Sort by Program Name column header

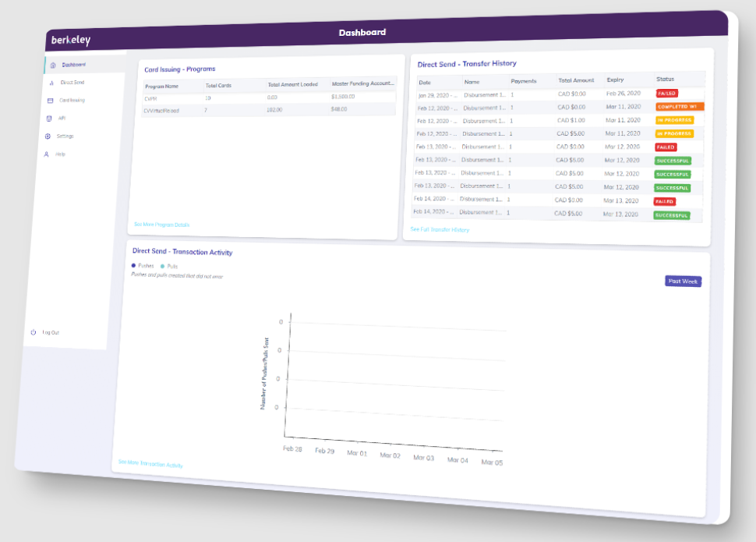162,87
